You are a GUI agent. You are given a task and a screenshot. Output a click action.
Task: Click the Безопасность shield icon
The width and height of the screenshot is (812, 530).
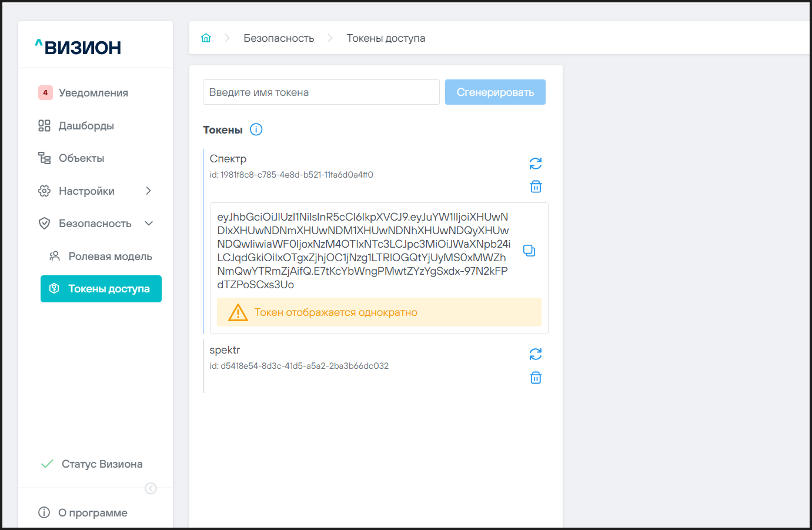tap(44, 223)
